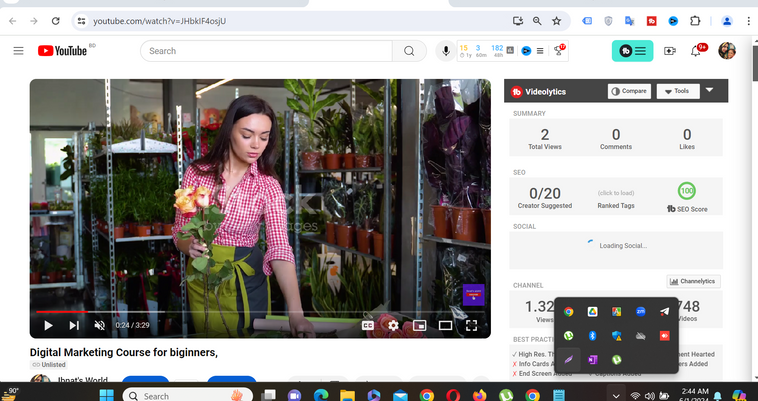
Task: Toggle closed captions on the video
Action: point(368,325)
